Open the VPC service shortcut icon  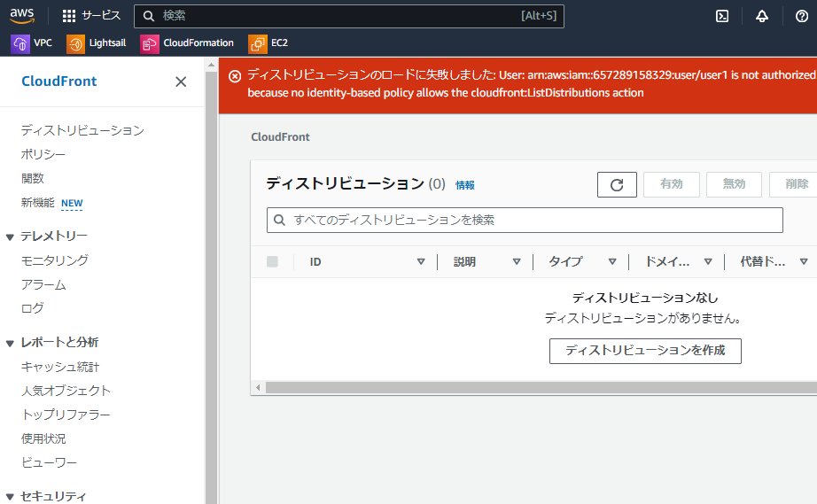point(20,43)
